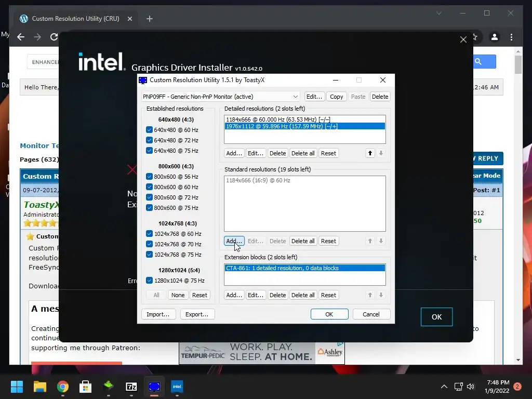532x399 pixels.
Task: Click Export button
Action: click(197, 314)
